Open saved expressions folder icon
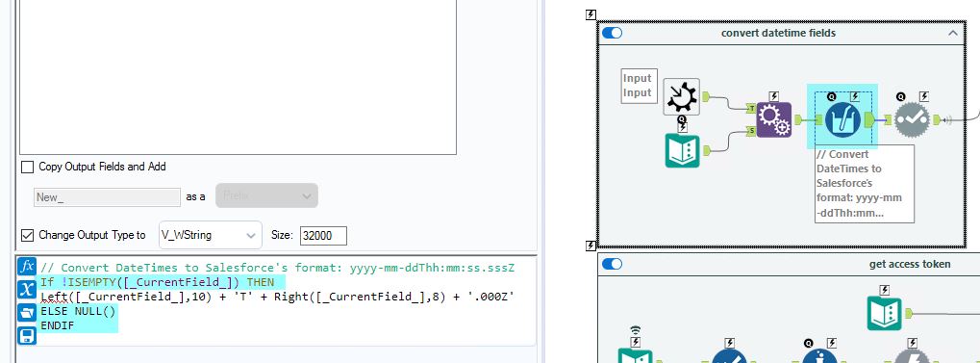980x363 pixels. point(26,312)
